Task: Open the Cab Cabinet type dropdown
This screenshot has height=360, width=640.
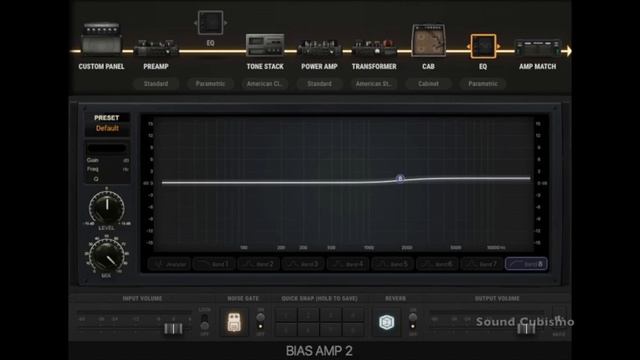Action: tap(428, 84)
